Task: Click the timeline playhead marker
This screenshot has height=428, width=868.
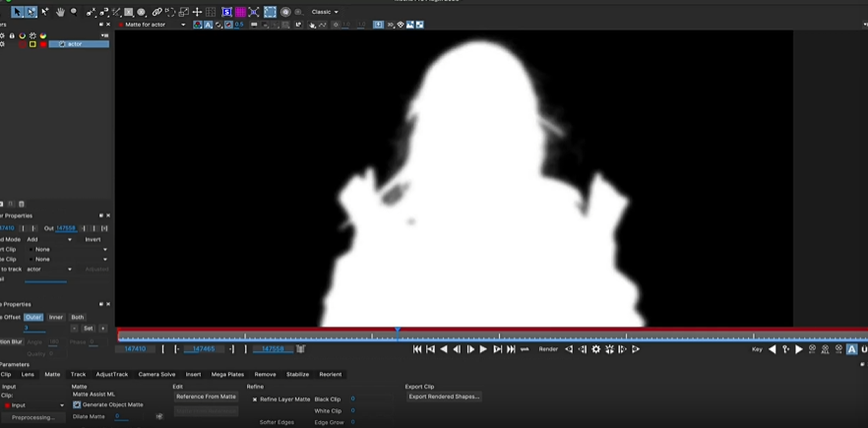Action: tap(398, 332)
